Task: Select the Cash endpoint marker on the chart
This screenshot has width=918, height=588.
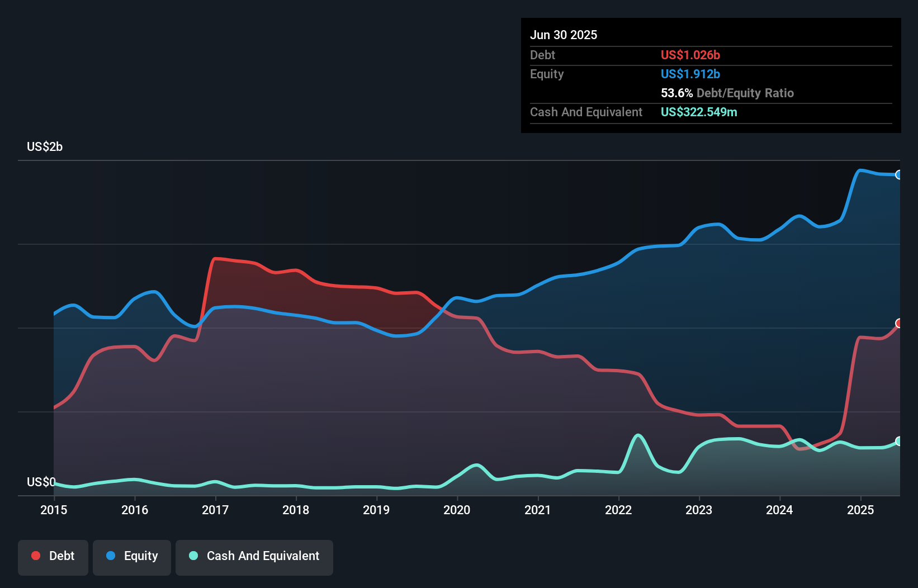Action: (x=899, y=442)
